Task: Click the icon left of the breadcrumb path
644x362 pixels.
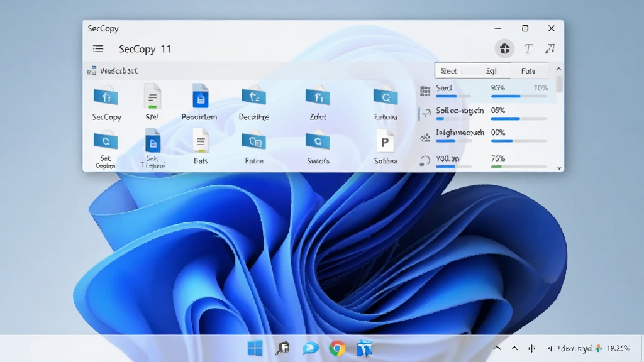Action: 92,71
